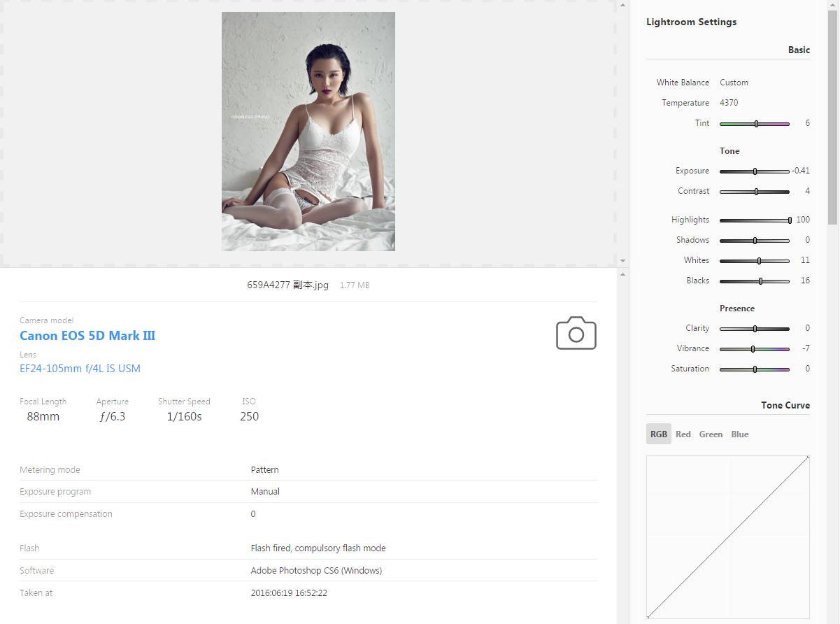
Task: Click the camera icon beside the model name
Action: coord(576,333)
